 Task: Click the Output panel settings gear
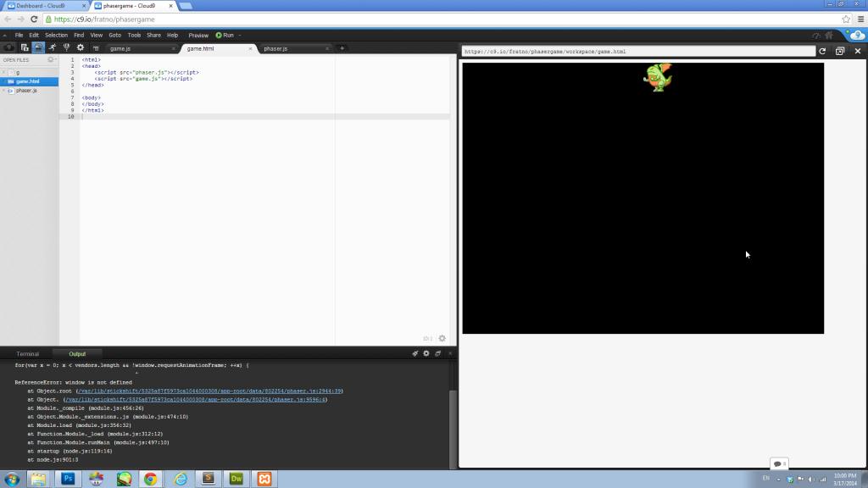pos(426,353)
